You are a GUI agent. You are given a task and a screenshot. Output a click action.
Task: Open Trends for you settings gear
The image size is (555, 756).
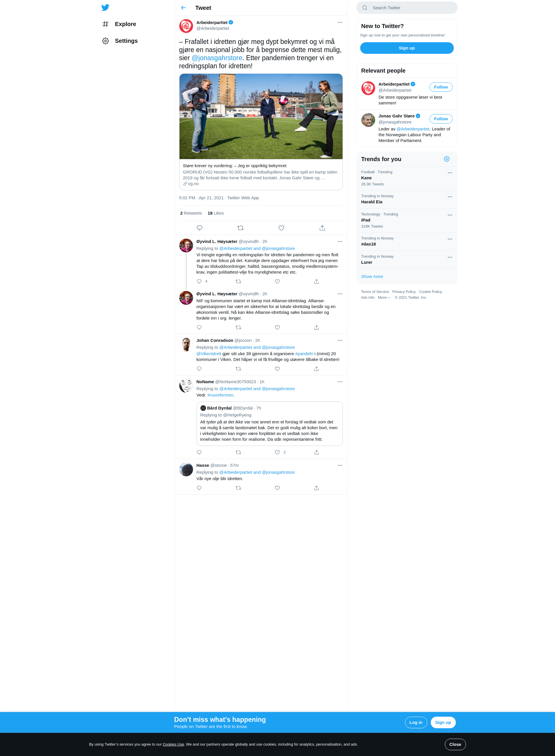[x=447, y=159]
